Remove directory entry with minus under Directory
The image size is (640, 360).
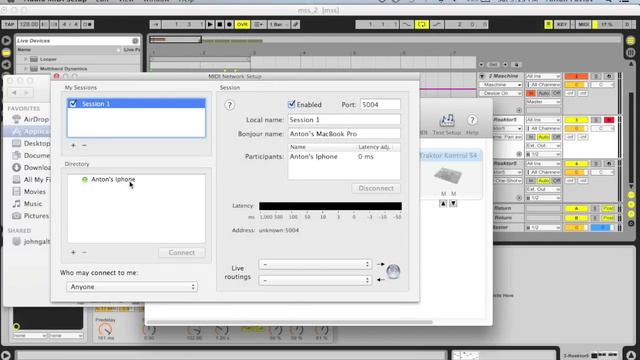click(x=84, y=252)
